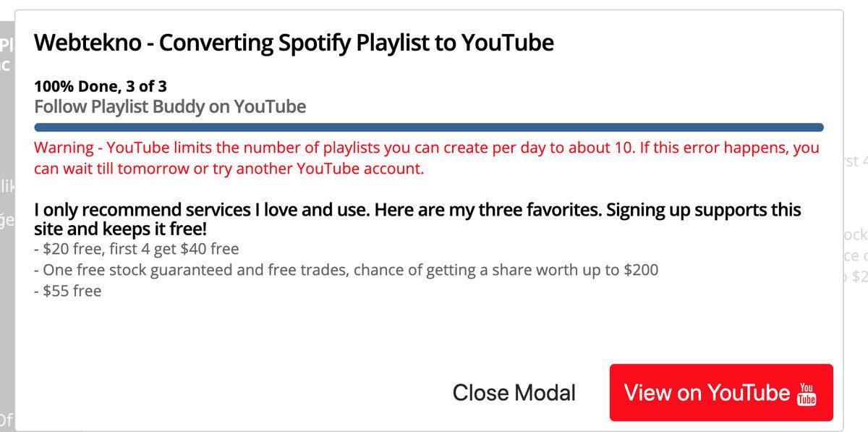Click the blue progress bar showing 100% Done
Screen dimensions: 868x432
[428, 126]
